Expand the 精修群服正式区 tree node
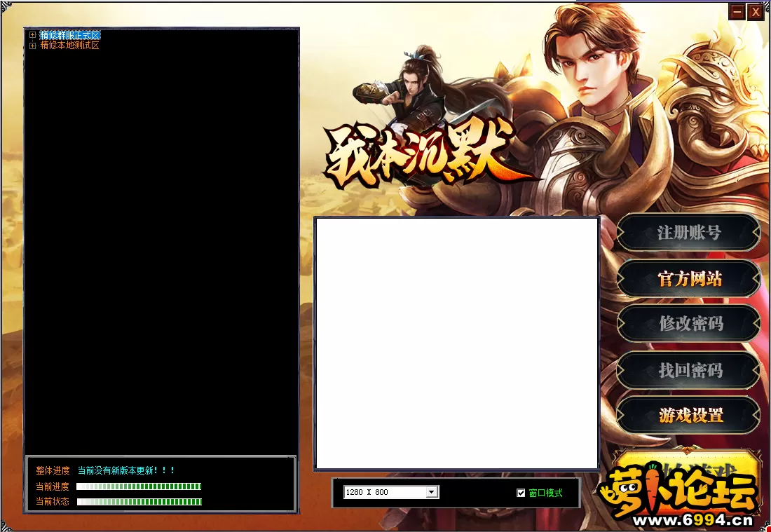Viewport: 771px width, 532px height. click(x=32, y=35)
